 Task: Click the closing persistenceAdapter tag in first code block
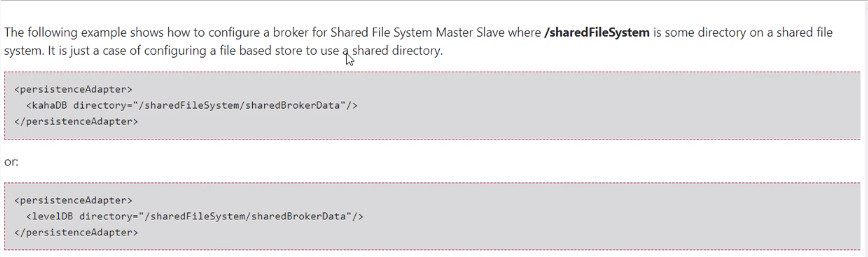[x=76, y=121]
